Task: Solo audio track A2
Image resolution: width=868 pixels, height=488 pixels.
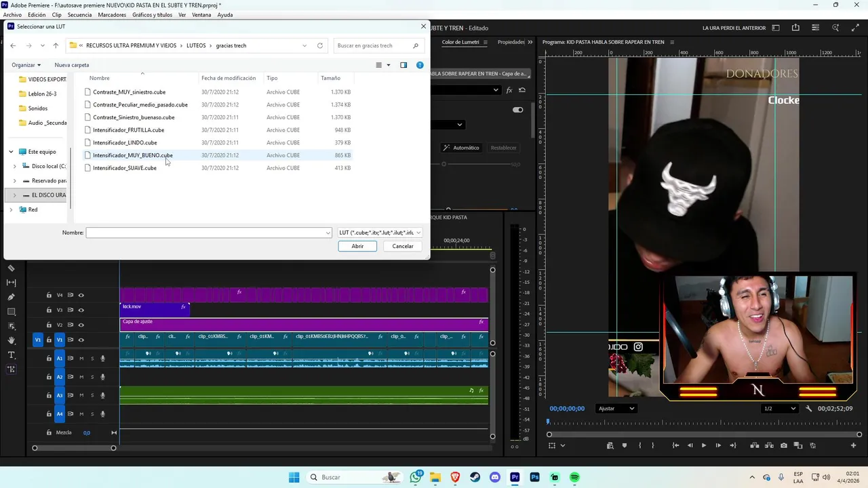Action: [x=92, y=377]
